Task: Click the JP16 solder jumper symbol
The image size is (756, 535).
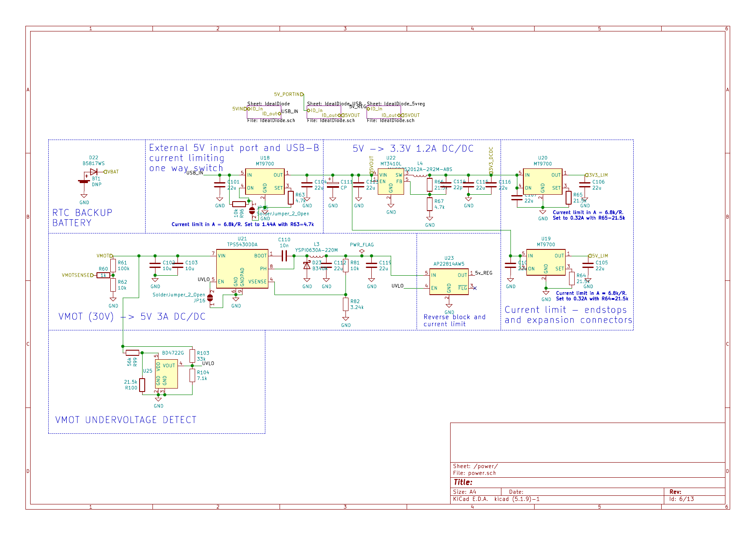Action: [x=210, y=298]
